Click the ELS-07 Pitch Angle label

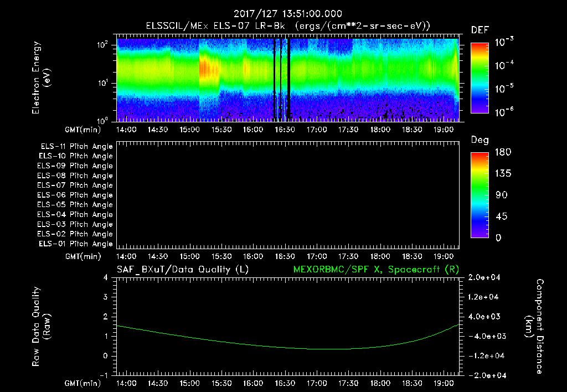click(x=75, y=185)
